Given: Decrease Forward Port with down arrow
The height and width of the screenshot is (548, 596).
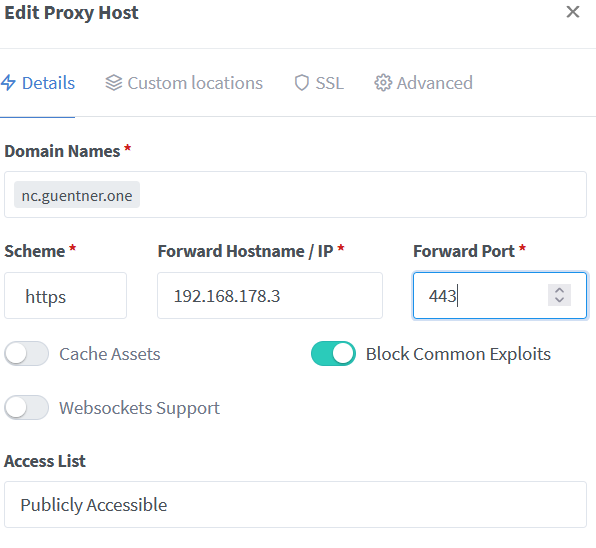Looking at the screenshot, I should point(559,300).
